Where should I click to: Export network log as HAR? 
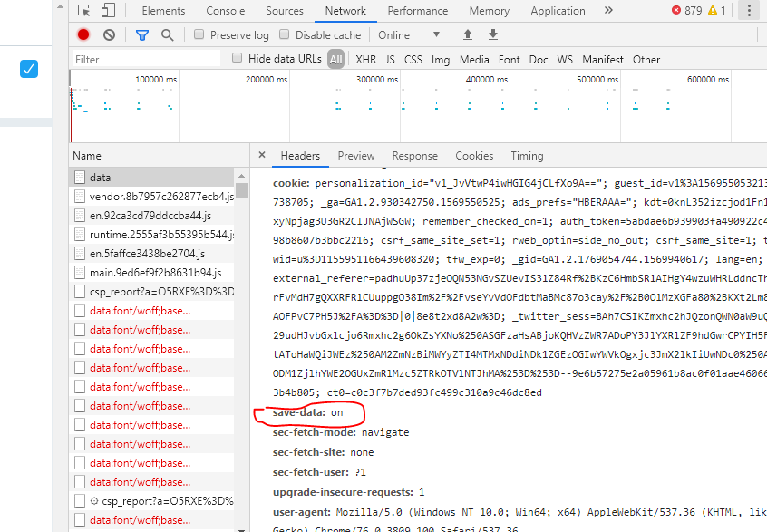point(491,34)
